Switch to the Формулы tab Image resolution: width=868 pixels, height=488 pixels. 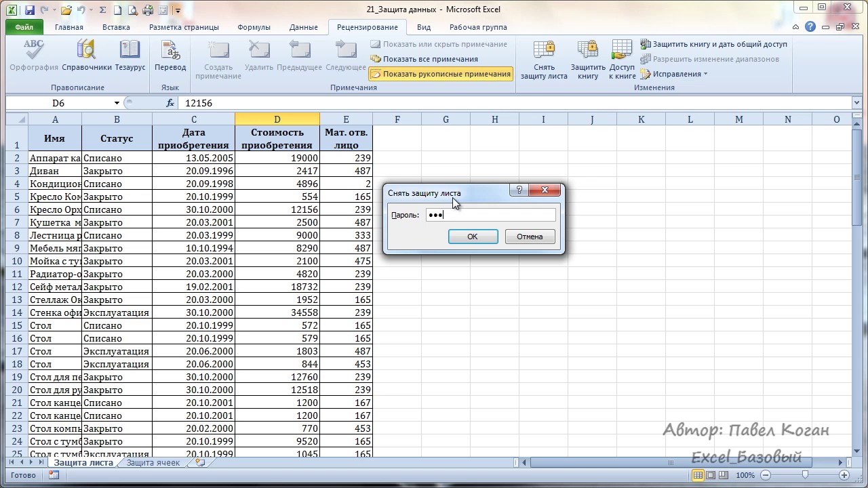pos(254,27)
